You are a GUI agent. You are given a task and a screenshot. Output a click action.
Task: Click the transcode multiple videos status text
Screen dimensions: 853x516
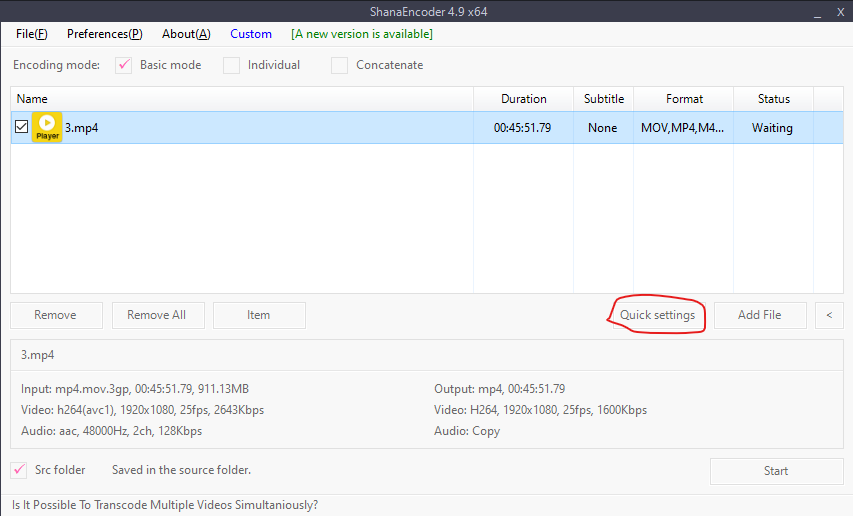coord(165,505)
